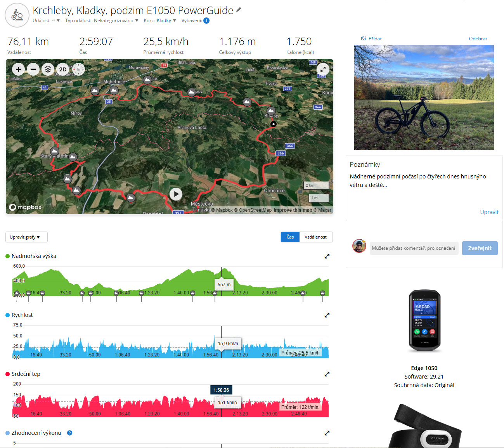The height and width of the screenshot is (448, 504).
Task: Expand the Kurz Kladky dropdown
Action: [x=166, y=21]
